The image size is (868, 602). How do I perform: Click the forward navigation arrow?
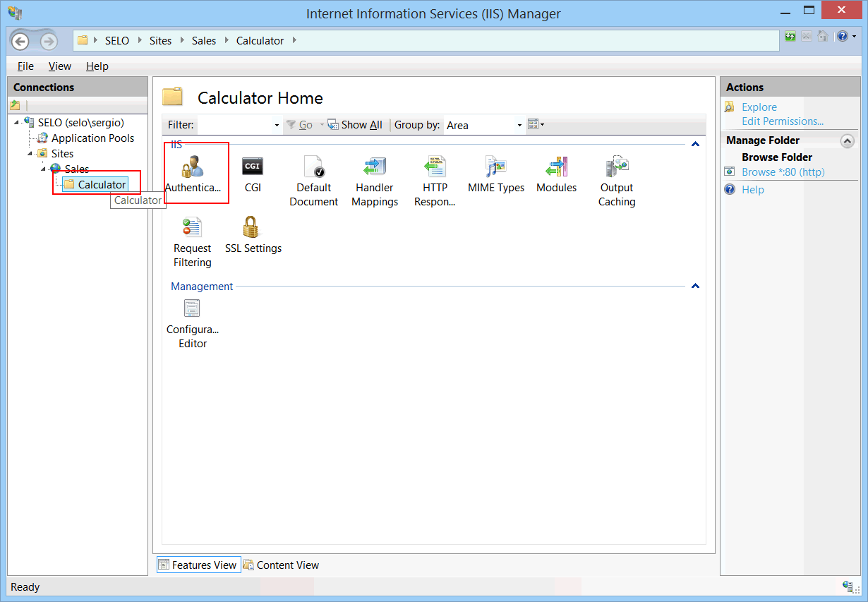click(48, 41)
